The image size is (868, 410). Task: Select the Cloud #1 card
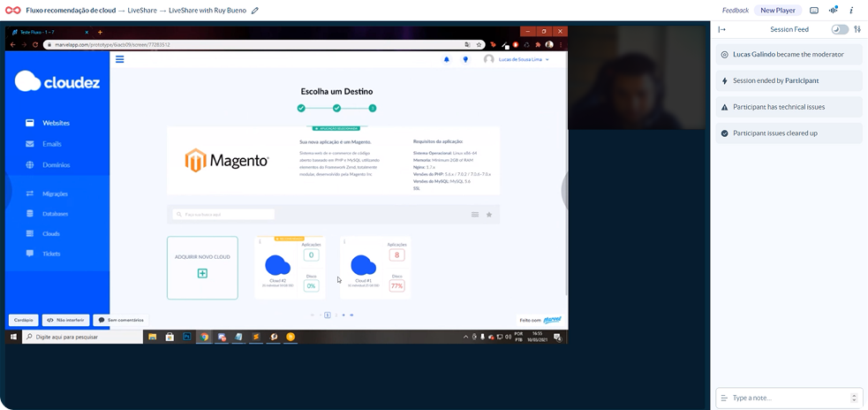(375, 268)
